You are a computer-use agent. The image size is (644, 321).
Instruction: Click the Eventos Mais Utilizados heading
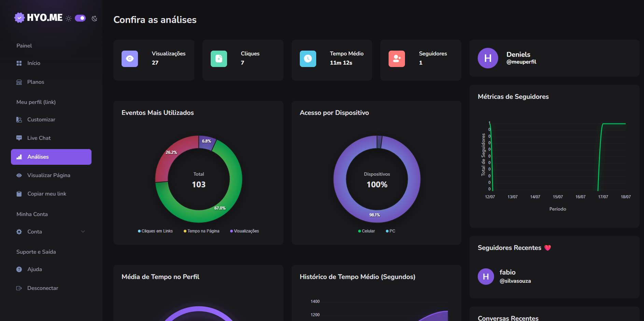(x=158, y=113)
